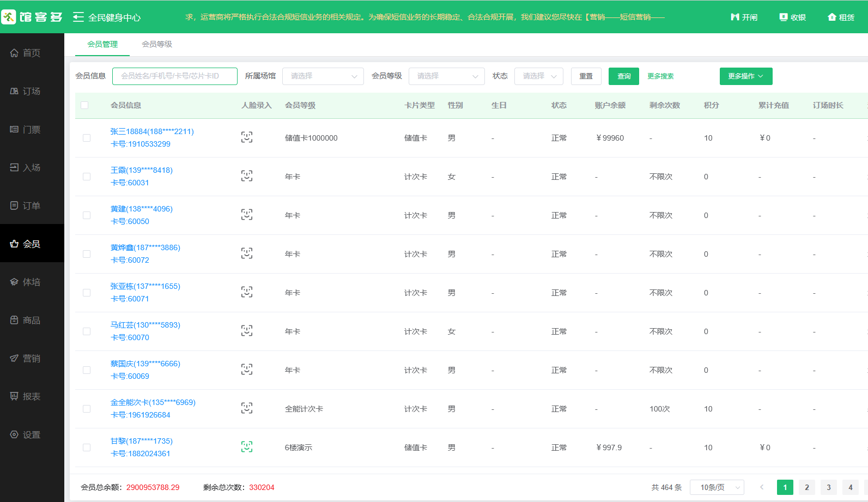868x502 pixels.
Task: Open 设置 settings in sidebar
Action: [x=32, y=434]
